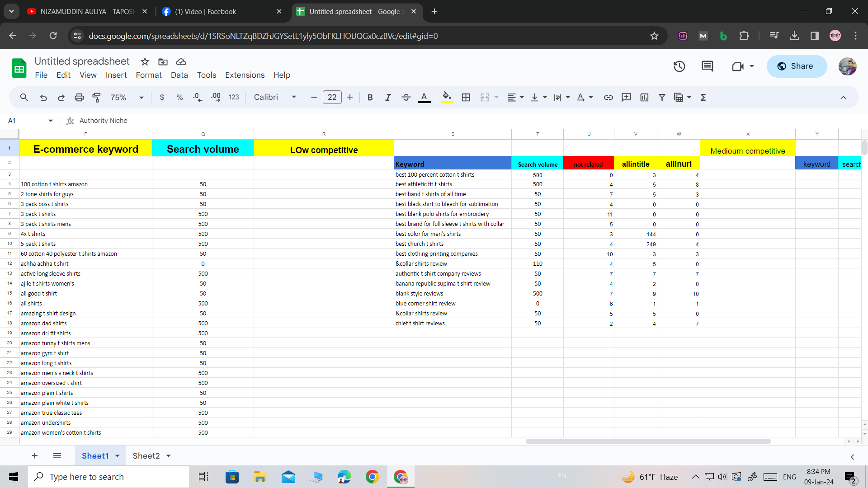The image size is (868, 488).
Task: Toggle strikethrough formatting
Action: (x=406, y=97)
